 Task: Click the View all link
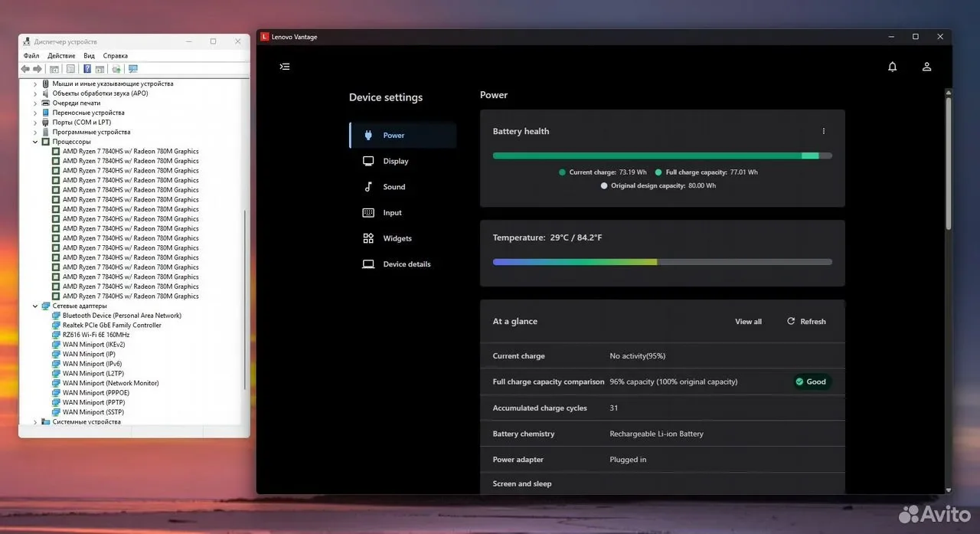pos(748,322)
